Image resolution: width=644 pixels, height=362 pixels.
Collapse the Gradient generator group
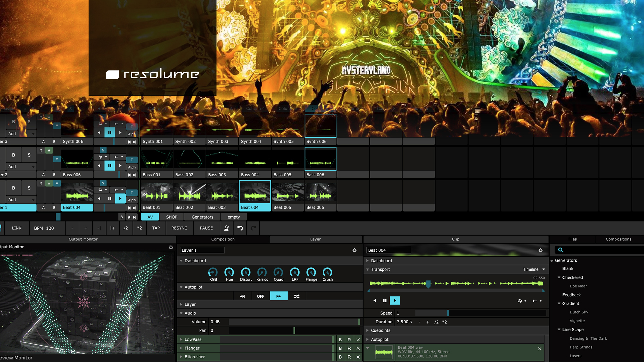559,304
